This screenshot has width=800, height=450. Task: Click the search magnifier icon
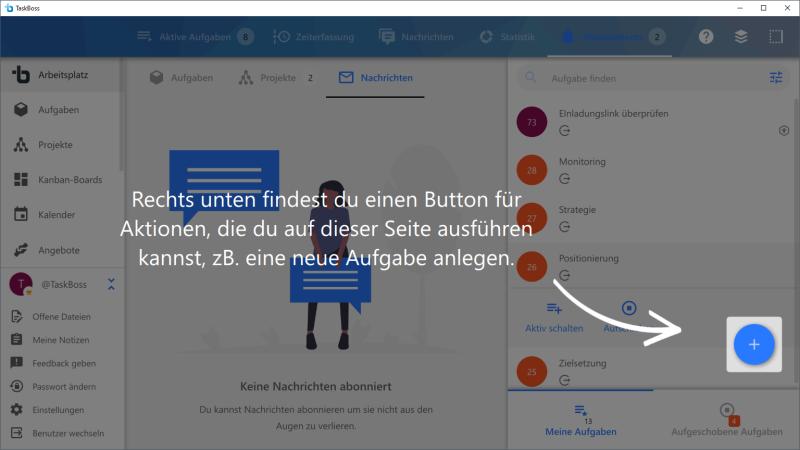coord(531,78)
